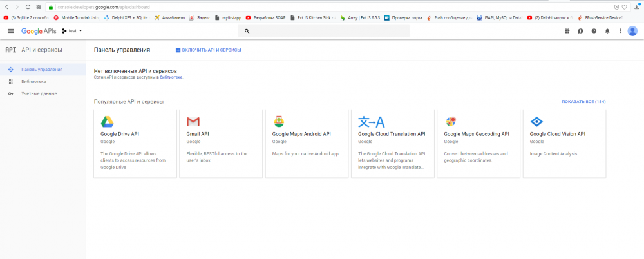Open the browser downloads icon
Viewport: 644px width, 259px height.
638,6
